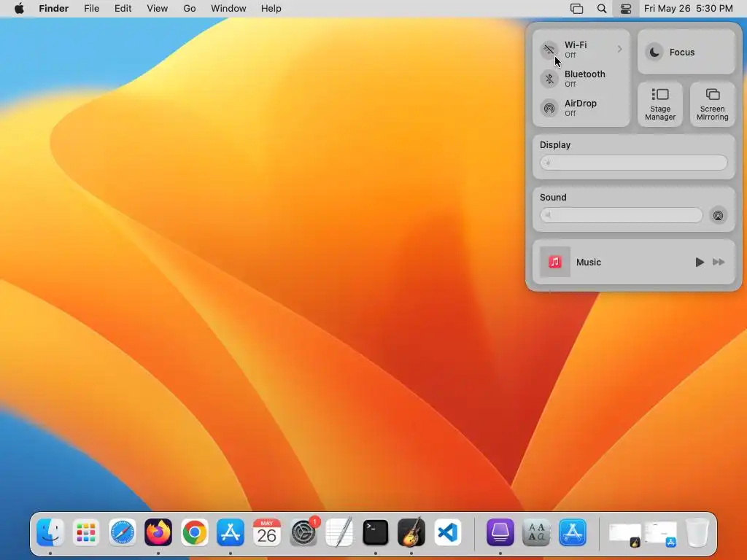Screen dimensions: 747x560
Task: Open the Help menu
Action: [x=271, y=9]
